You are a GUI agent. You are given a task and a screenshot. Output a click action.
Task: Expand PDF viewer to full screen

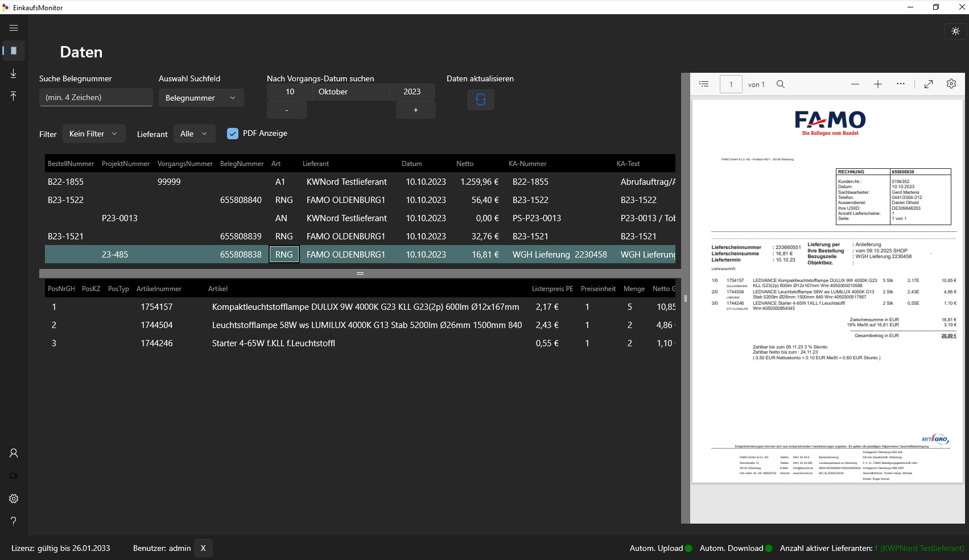pos(929,84)
